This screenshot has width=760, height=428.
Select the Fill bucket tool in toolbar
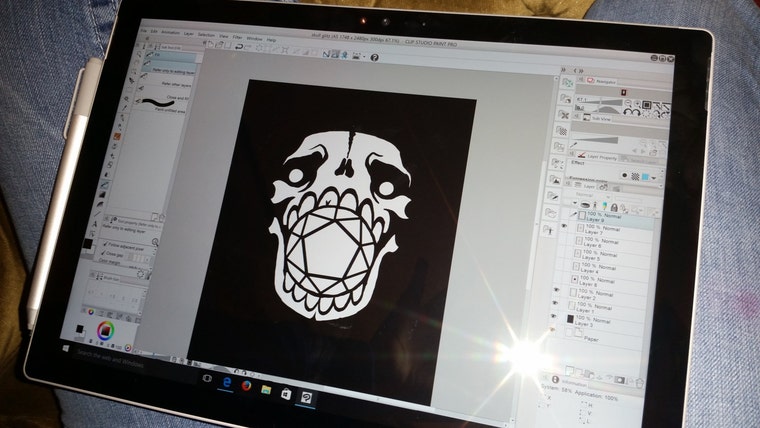pos(105,185)
